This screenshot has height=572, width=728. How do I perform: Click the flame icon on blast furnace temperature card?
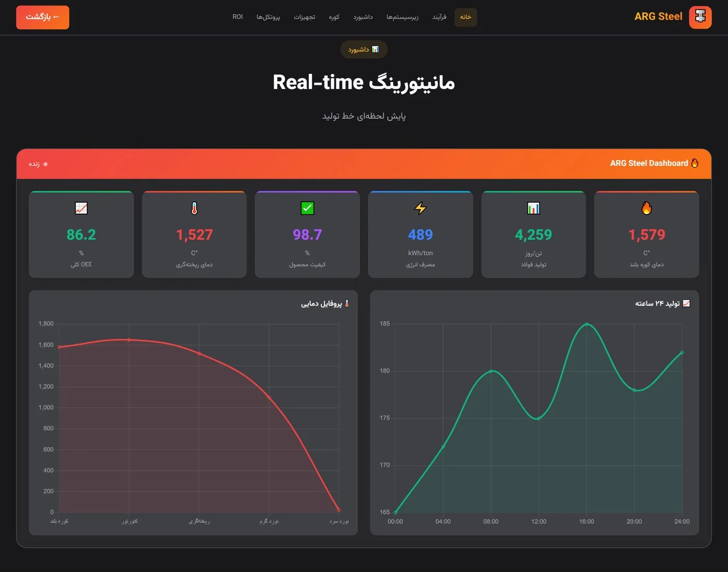[646, 208]
